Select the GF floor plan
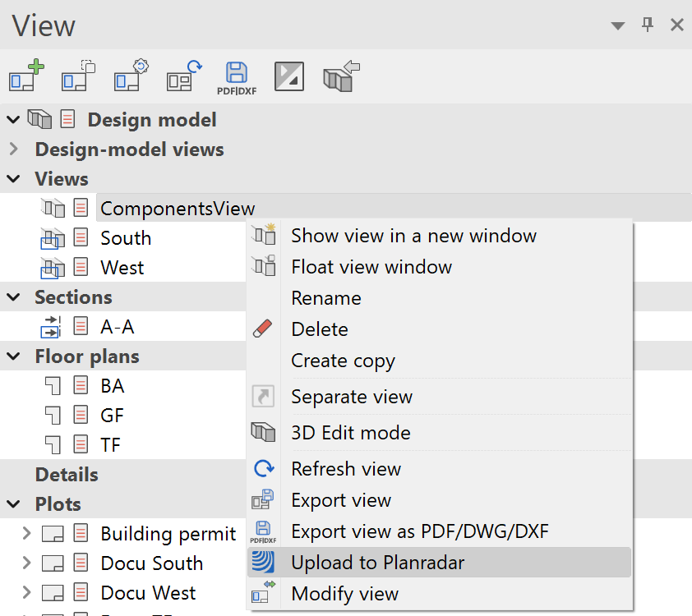Image resolution: width=692 pixels, height=616 pixels. 113,416
